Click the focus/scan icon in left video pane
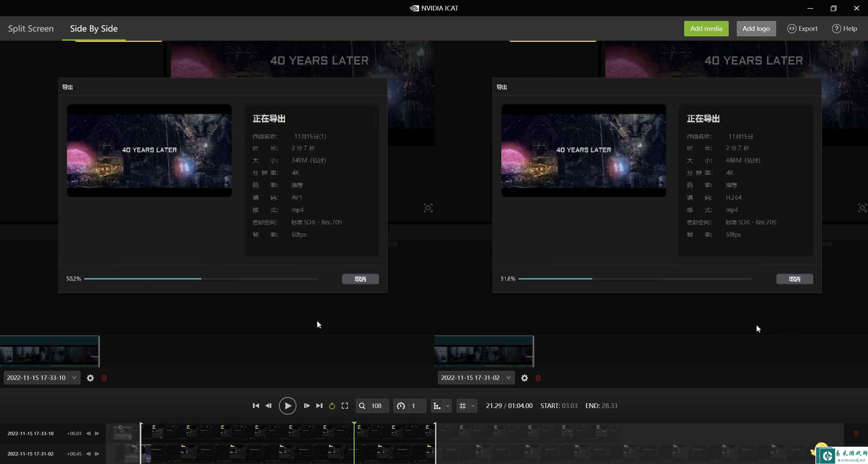The height and width of the screenshot is (464, 868). [428, 208]
